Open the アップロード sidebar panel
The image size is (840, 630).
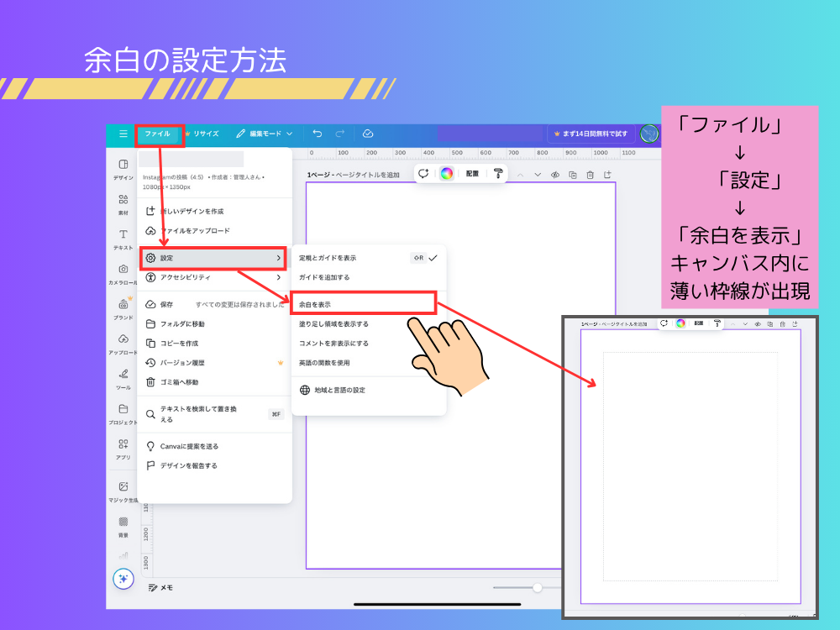[123, 344]
